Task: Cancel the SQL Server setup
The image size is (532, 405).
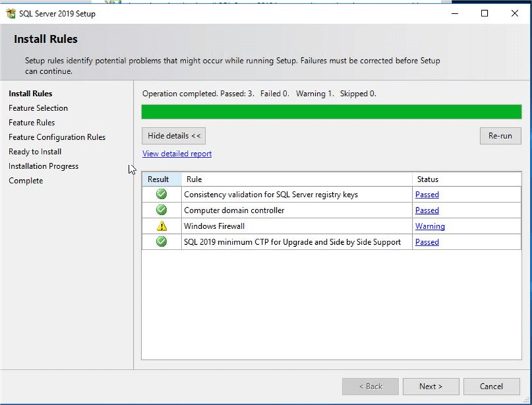Action: (491, 387)
